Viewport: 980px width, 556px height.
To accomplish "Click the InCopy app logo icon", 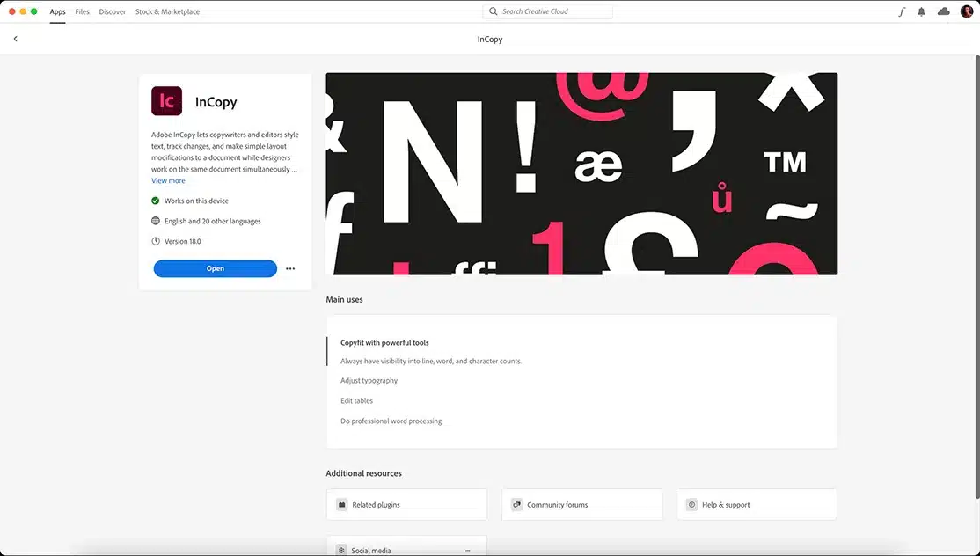I will [167, 101].
